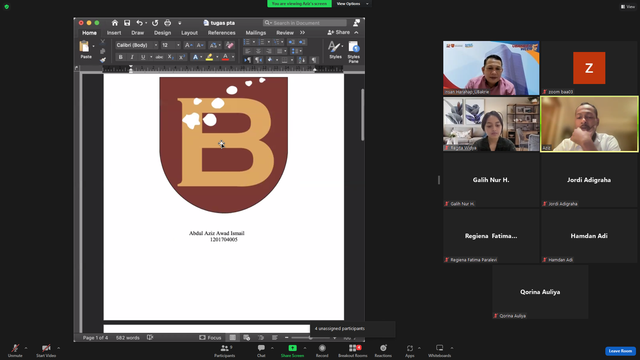Toggle underline formatting
The width and height of the screenshot is (640, 360).
(x=143, y=57)
